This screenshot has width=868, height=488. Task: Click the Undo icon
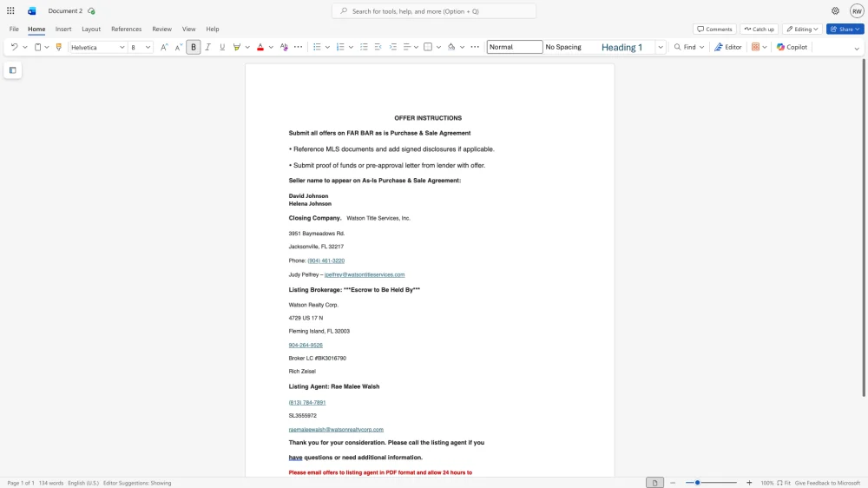coord(15,47)
